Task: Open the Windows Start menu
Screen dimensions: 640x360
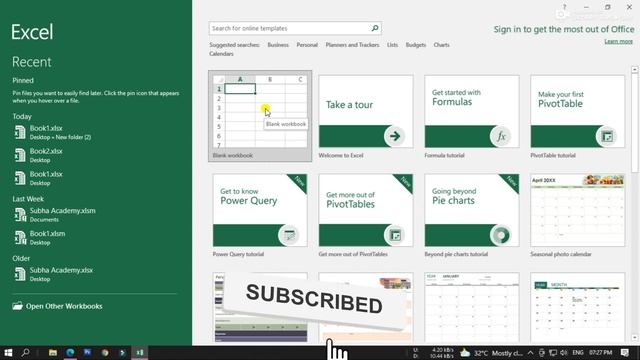Action: (x=8, y=353)
